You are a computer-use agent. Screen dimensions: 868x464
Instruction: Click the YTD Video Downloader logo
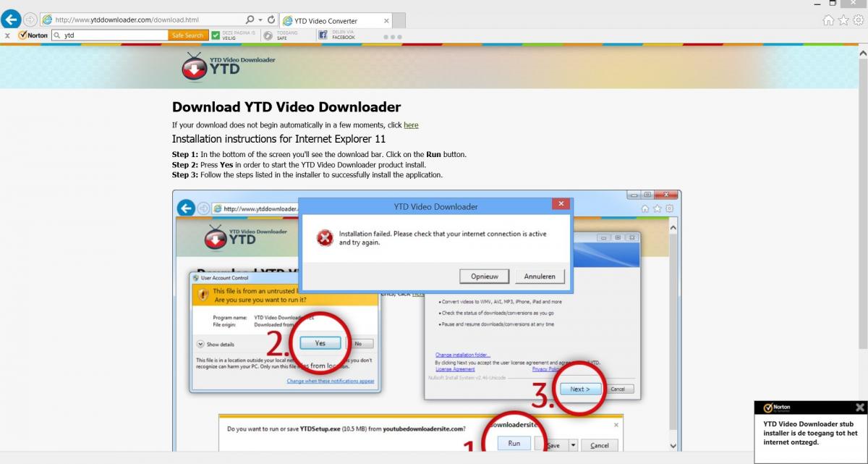pos(228,67)
